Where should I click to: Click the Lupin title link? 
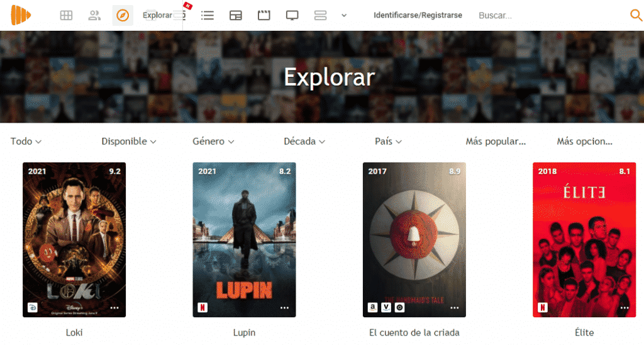coord(245,332)
